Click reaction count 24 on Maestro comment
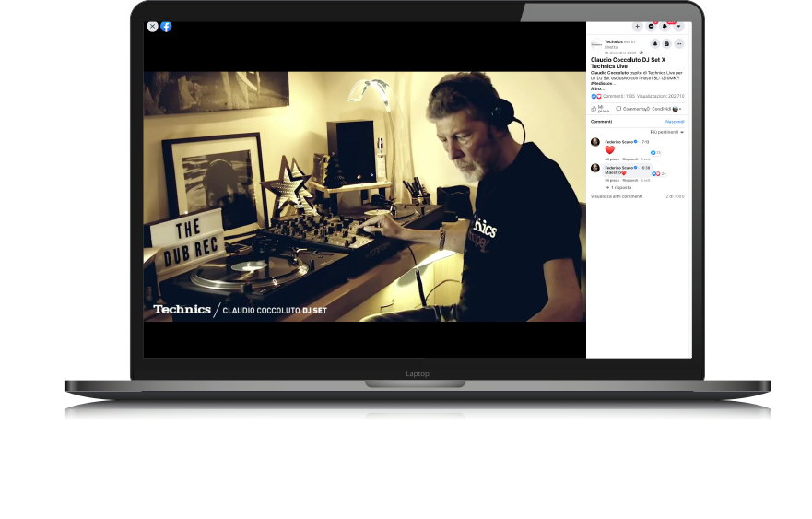This screenshot has width=812, height=519. (659, 174)
